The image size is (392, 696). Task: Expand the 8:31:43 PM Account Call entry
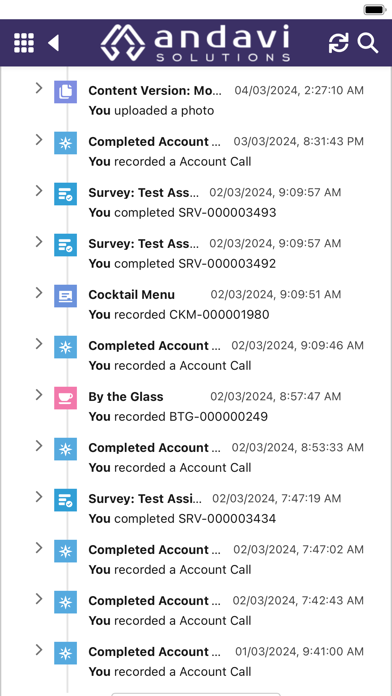point(39,139)
